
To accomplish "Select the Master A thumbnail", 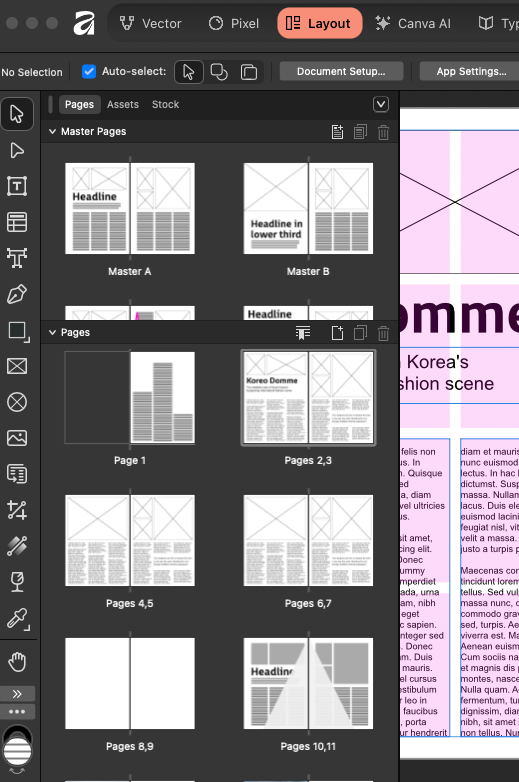I will click(x=130, y=208).
